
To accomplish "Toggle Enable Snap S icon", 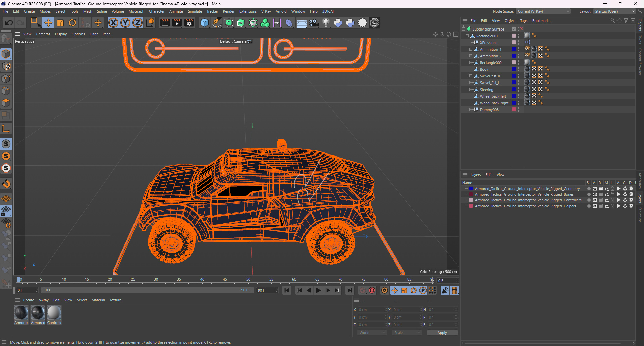I will (6, 144).
